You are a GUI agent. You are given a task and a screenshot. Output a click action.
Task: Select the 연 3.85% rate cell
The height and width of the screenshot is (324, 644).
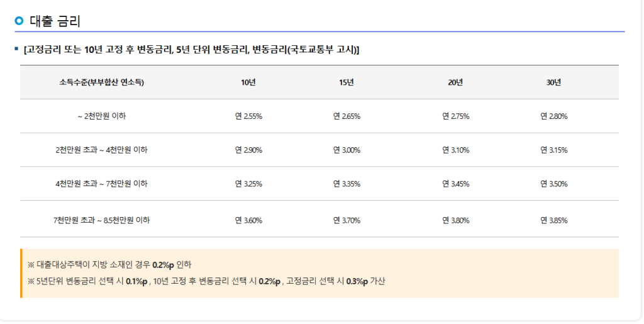pos(553,220)
